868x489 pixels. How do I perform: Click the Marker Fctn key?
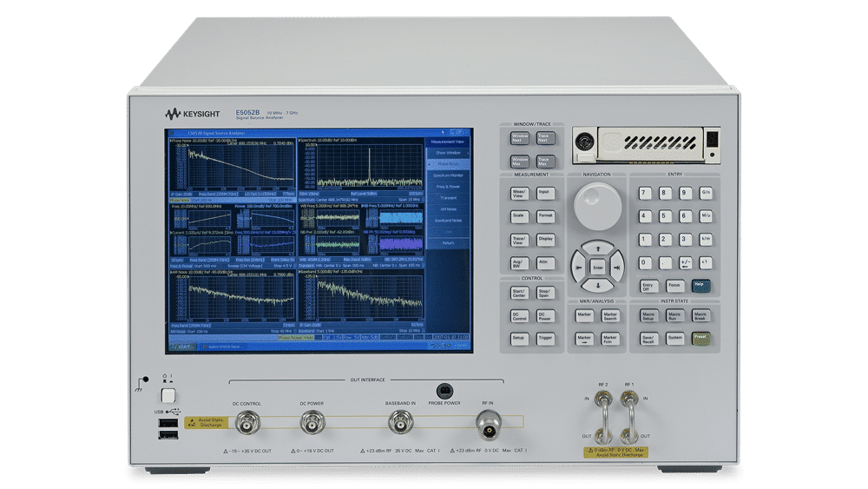pyautogui.click(x=610, y=339)
